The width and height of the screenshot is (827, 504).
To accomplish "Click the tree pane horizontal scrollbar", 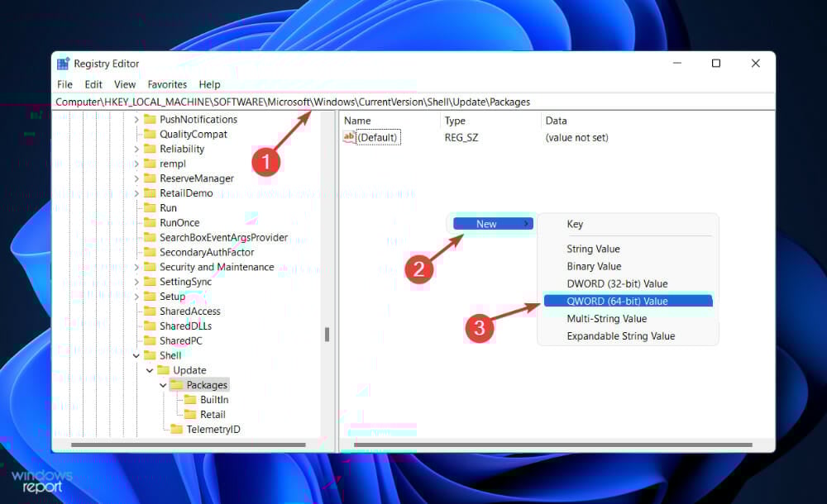I will coord(189,445).
